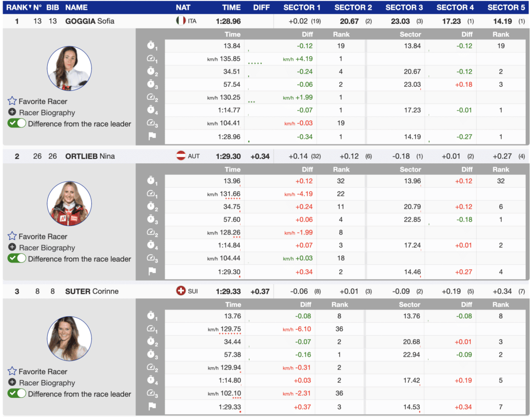Expand Corinne Suter's Racer Biography
This screenshot has height=417, width=532.
(12, 382)
